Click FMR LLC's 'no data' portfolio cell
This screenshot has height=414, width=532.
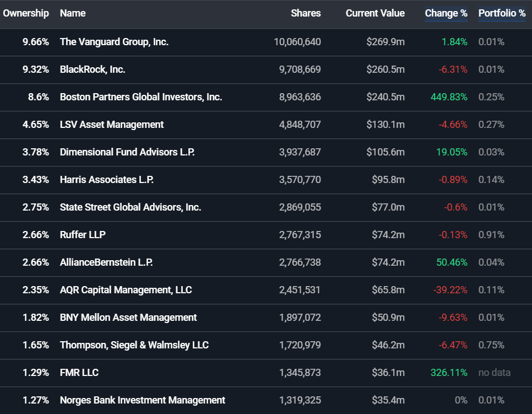(x=495, y=373)
